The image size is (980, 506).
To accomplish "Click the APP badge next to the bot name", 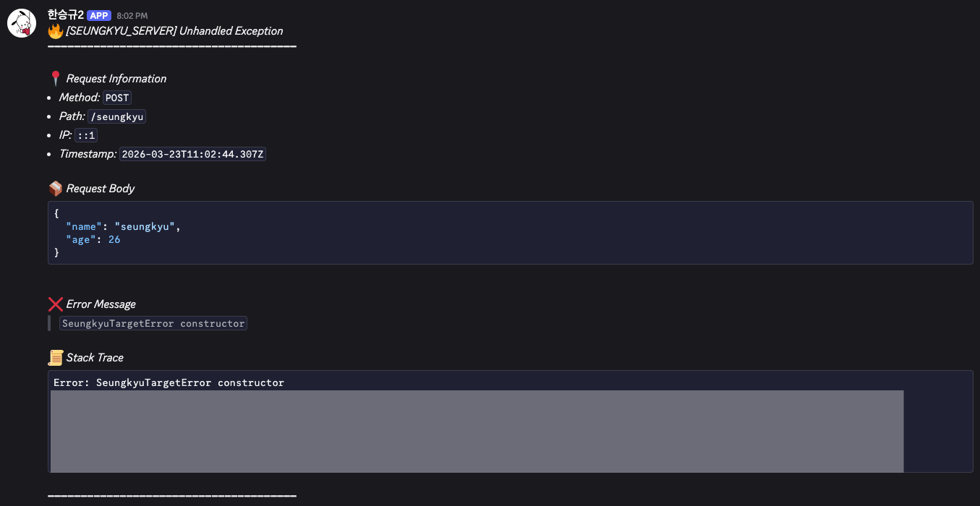I will point(99,15).
